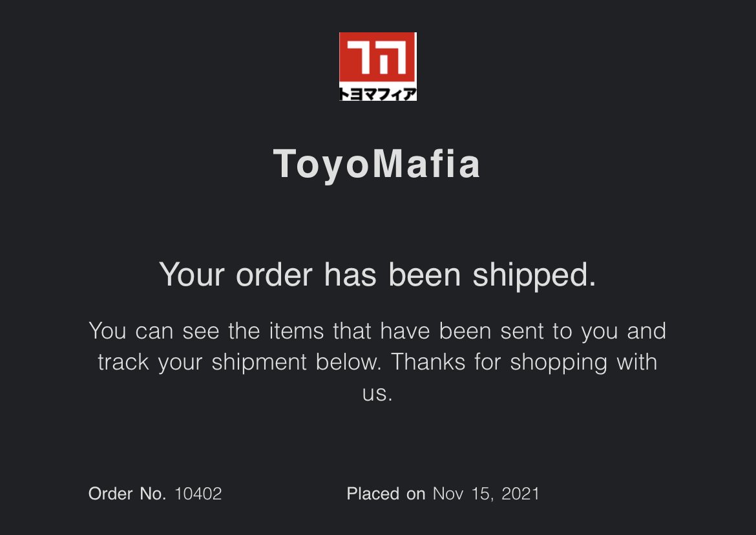Screen dimensions: 756x535
Task: Click the word 'Your' in the heading
Action: 192,275
